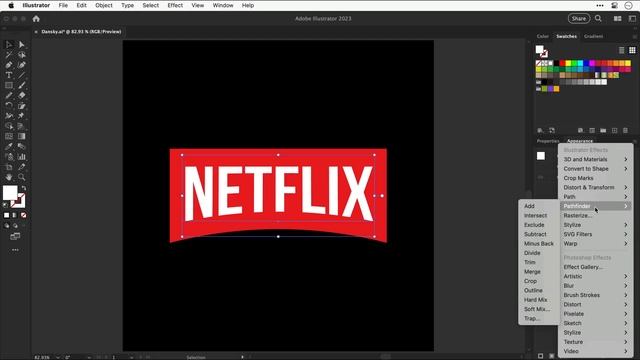The width and height of the screenshot is (640, 360).
Task: Select the Pen tool
Action: pos(9,65)
